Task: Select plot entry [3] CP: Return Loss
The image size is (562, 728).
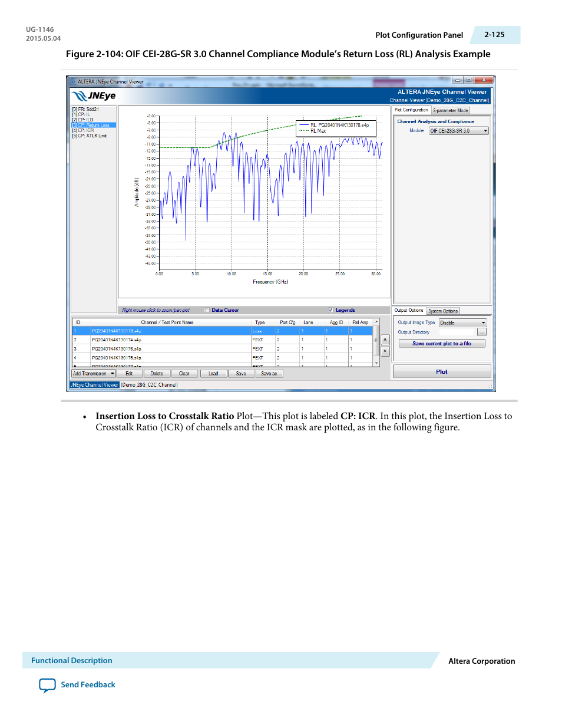Action: pyautogui.click(x=94, y=125)
